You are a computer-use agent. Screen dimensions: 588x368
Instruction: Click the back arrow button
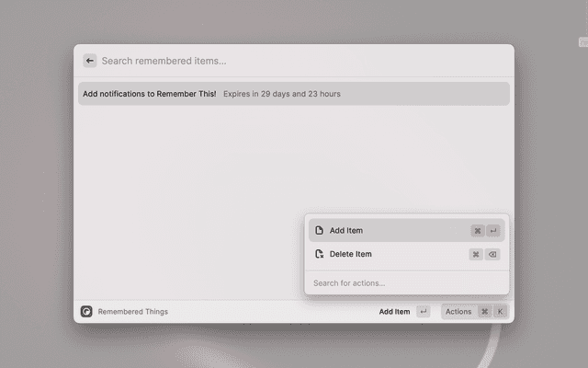click(x=90, y=61)
